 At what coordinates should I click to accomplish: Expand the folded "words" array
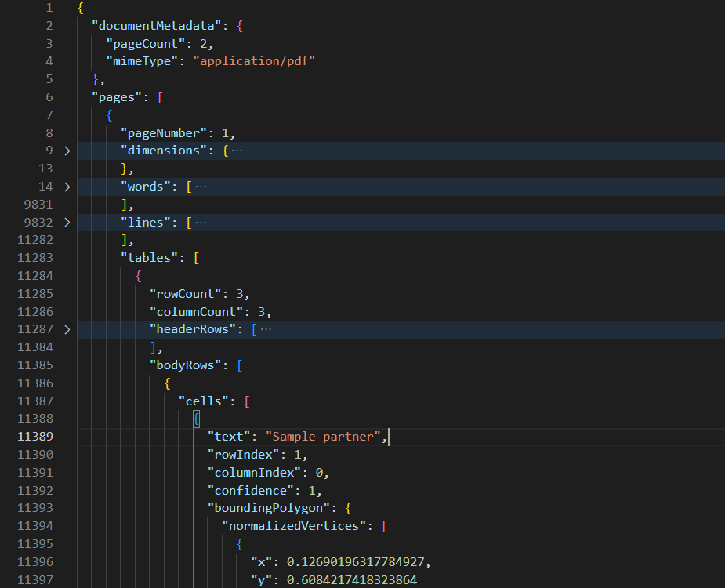click(x=67, y=186)
